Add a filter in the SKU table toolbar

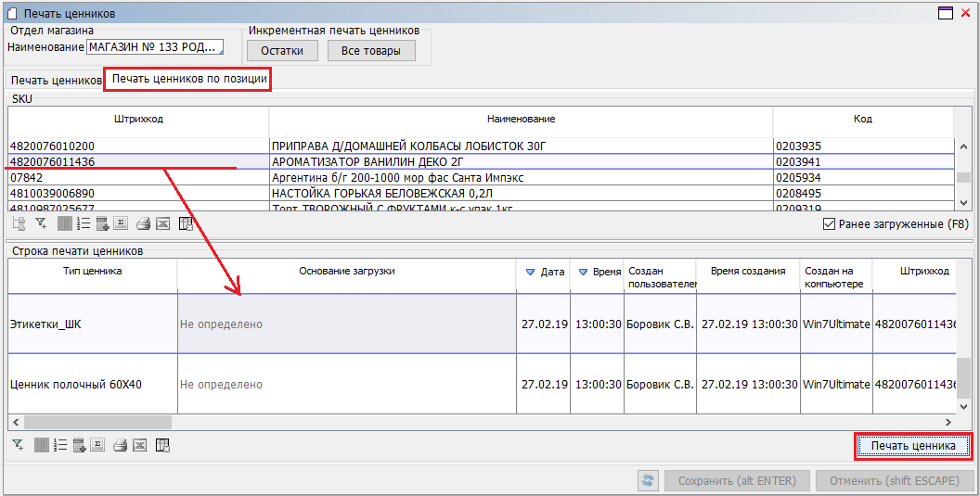pyautogui.click(x=41, y=223)
